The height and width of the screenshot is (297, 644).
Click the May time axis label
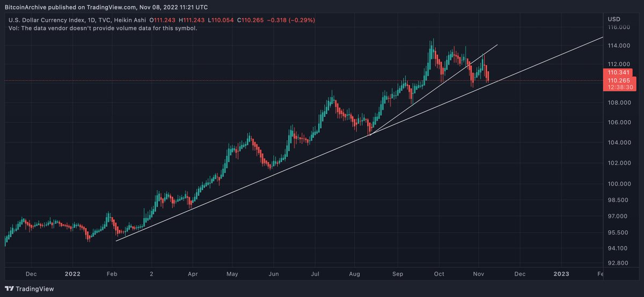pos(232,273)
